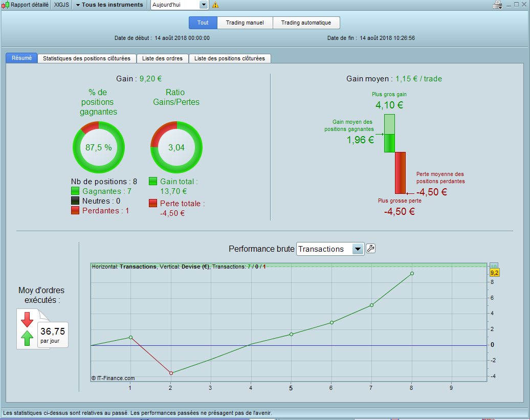The image size is (530, 420).
Task: Select the Trading automatique filter
Action: (x=306, y=23)
